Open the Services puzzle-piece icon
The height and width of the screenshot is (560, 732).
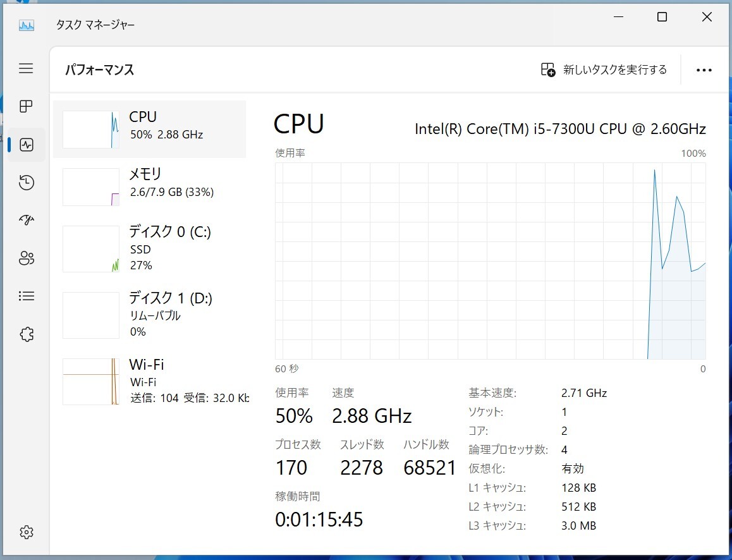coord(27,334)
